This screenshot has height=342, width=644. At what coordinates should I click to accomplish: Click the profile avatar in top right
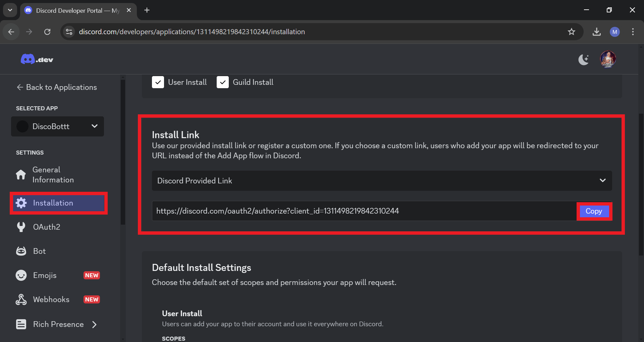tap(608, 59)
